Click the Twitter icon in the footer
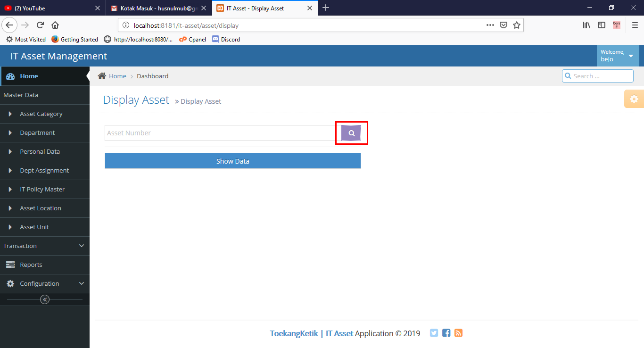 point(434,333)
